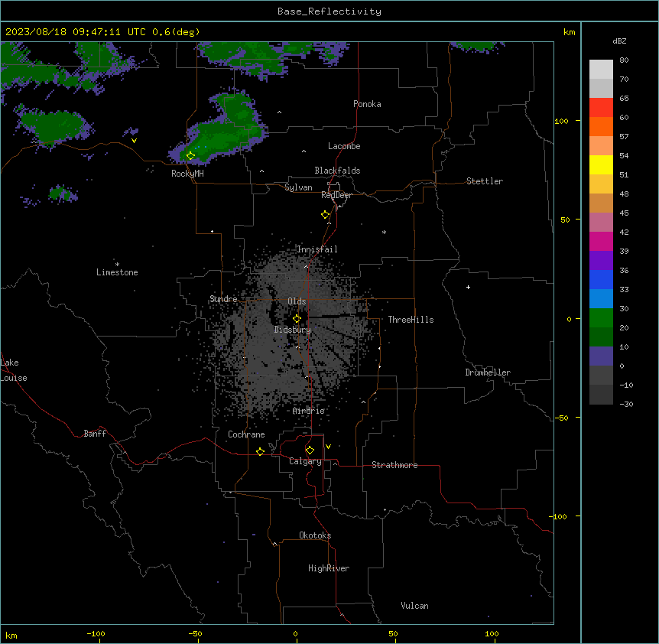Image resolution: width=659 pixels, height=644 pixels.
Task: Click the Blackfalds label
Action: (337, 171)
